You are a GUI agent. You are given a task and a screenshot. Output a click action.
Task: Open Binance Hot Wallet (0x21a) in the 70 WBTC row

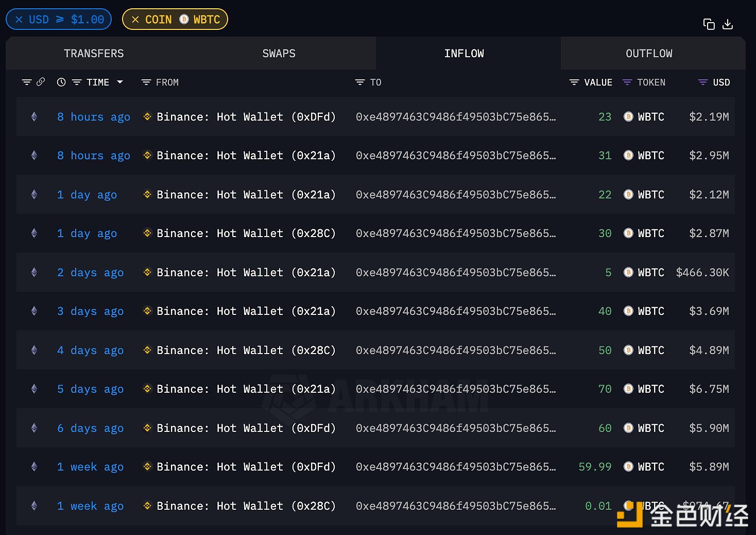coord(246,389)
